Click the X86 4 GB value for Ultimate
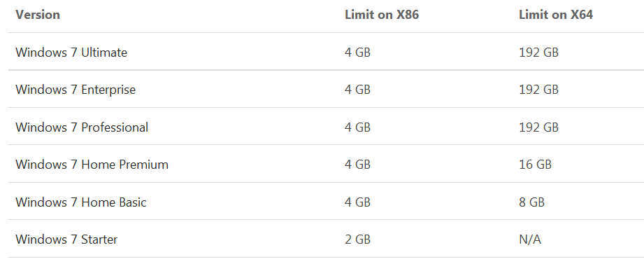 [x=357, y=53]
